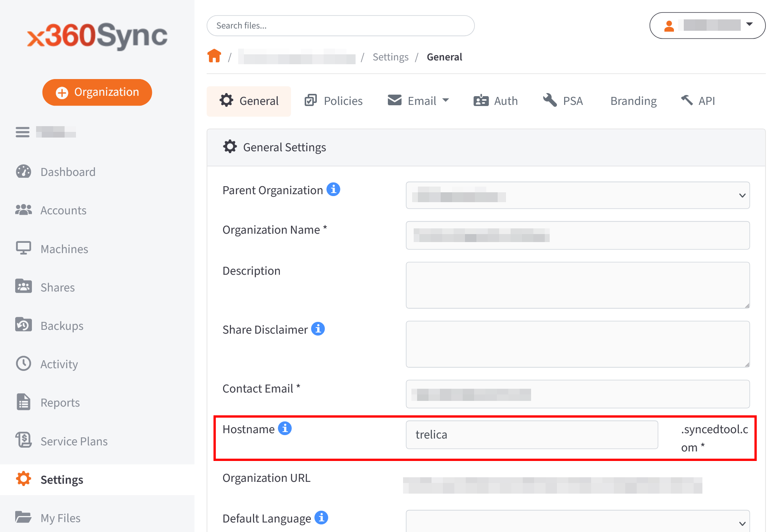The image size is (778, 532).
Task: Click the Hostname info icon
Action: coord(285,428)
